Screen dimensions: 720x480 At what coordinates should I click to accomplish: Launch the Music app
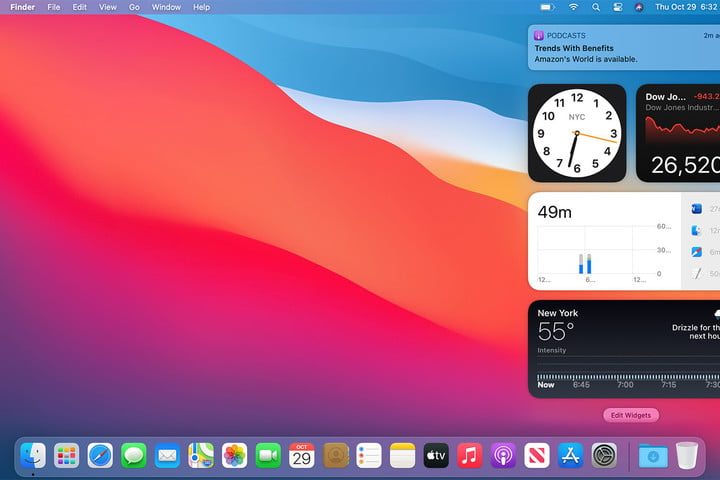tap(469, 456)
